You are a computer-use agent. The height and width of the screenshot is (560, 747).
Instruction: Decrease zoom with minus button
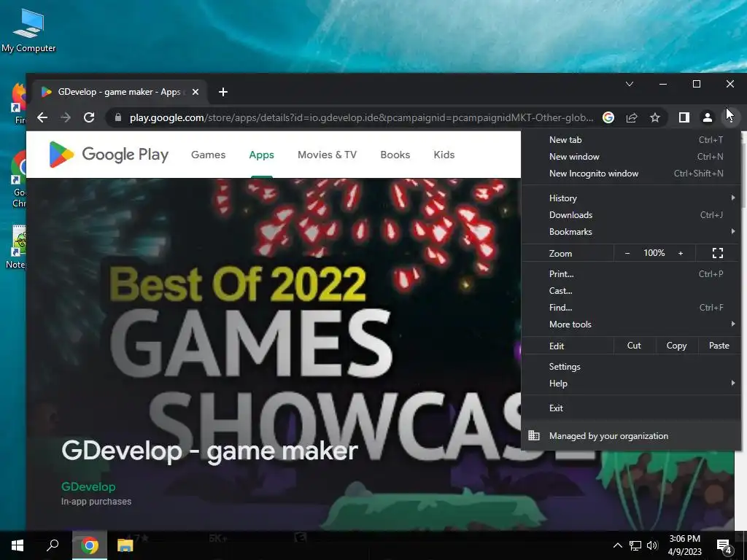click(627, 253)
